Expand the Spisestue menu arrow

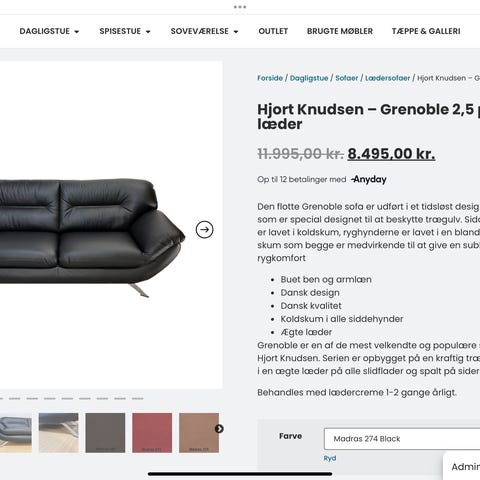[148, 32]
